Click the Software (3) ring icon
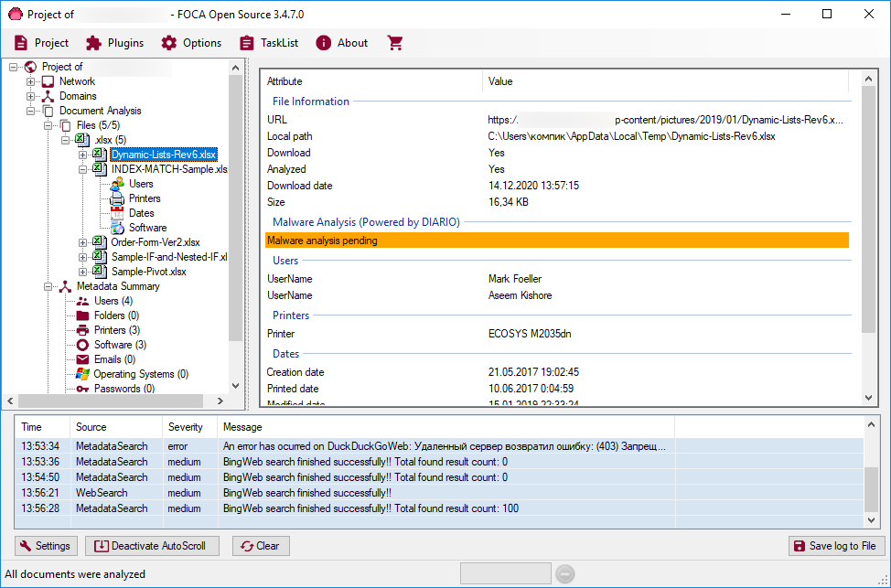Screen dimensions: 891x588 click(x=83, y=345)
